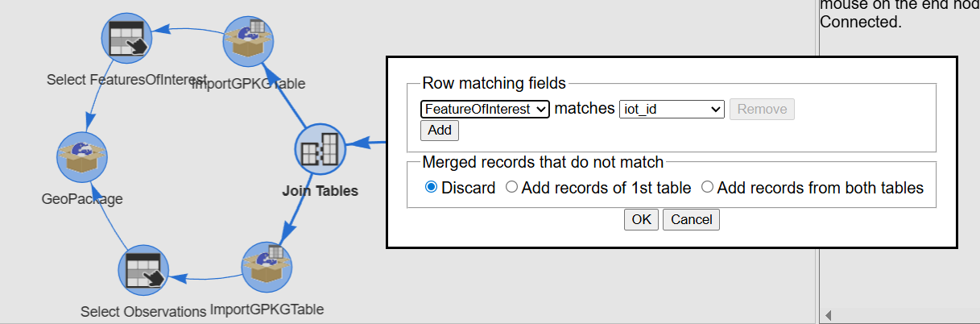Select ImportGPKGTable icon feeding Select Observations
Screen dimensions: 980x324
click(267, 267)
